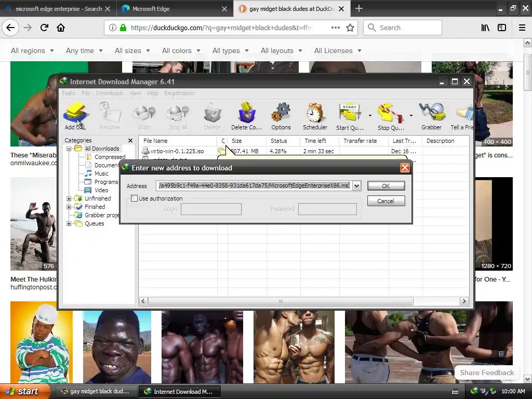Click the Start Queue icon
Viewport: 532px width, 399px height.
point(350,116)
